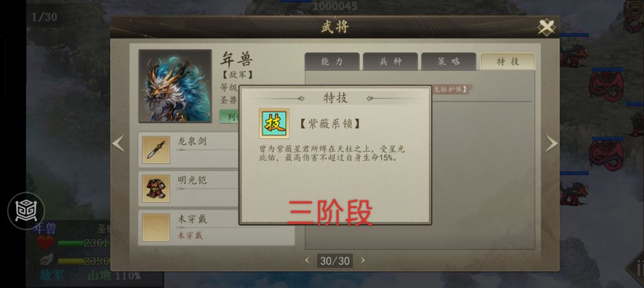The image size is (644, 288).
Task: Select the 特技 tab
Action: pos(507,61)
